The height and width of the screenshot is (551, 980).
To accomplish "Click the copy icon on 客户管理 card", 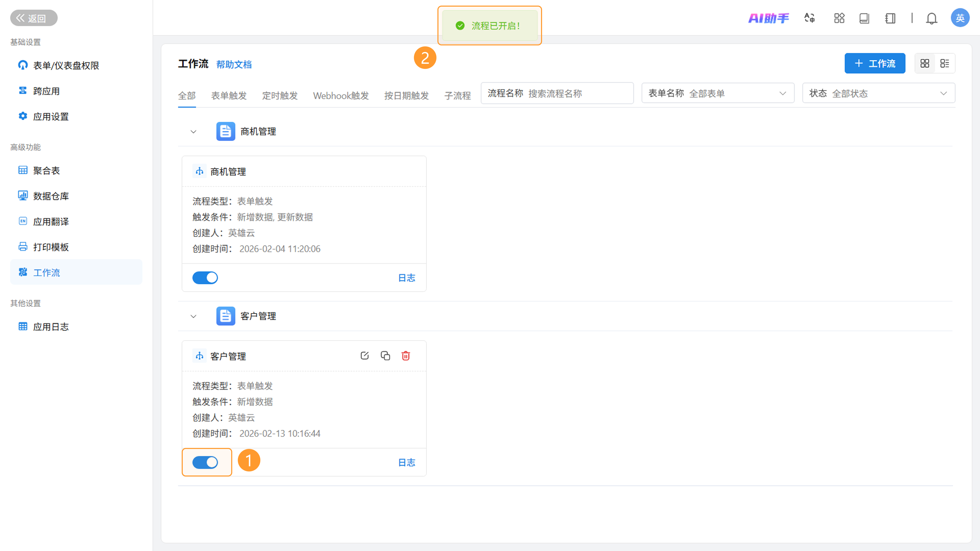I will click(x=385, y=356).
